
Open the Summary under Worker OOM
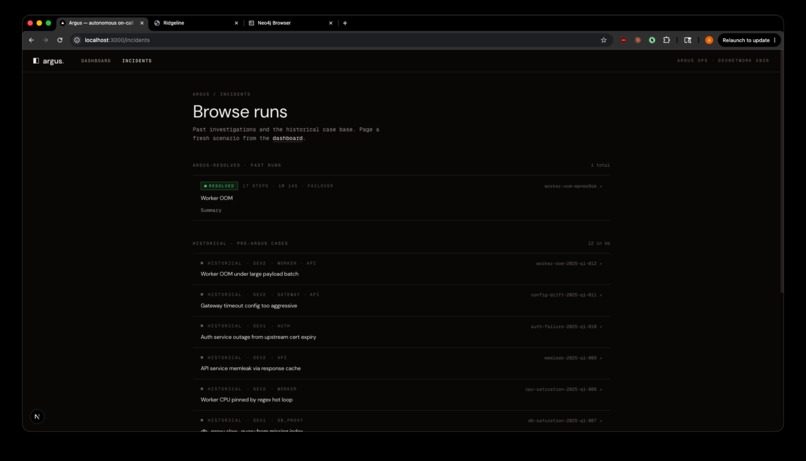[x=211, y=210]
